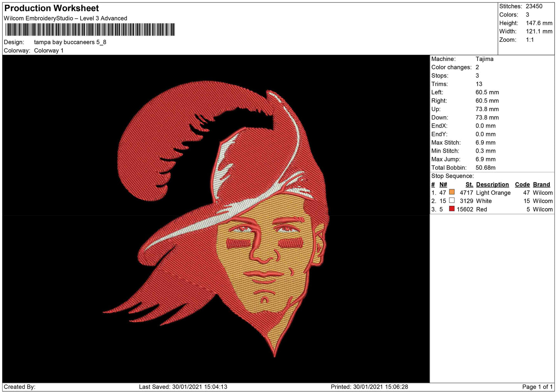Click the barcode under the worksheet title

click(90, 30)
